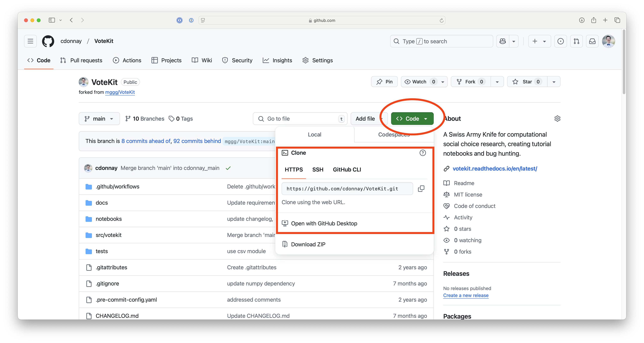Viewport: 644px width, 343px height.
Task: Click the Safari share icon
Action: (x=593, y=20)
